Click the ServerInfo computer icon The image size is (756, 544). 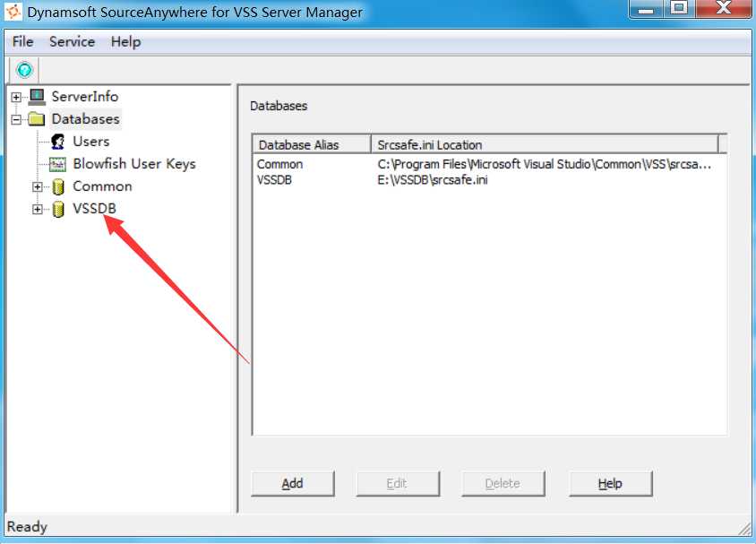[37, 97]
